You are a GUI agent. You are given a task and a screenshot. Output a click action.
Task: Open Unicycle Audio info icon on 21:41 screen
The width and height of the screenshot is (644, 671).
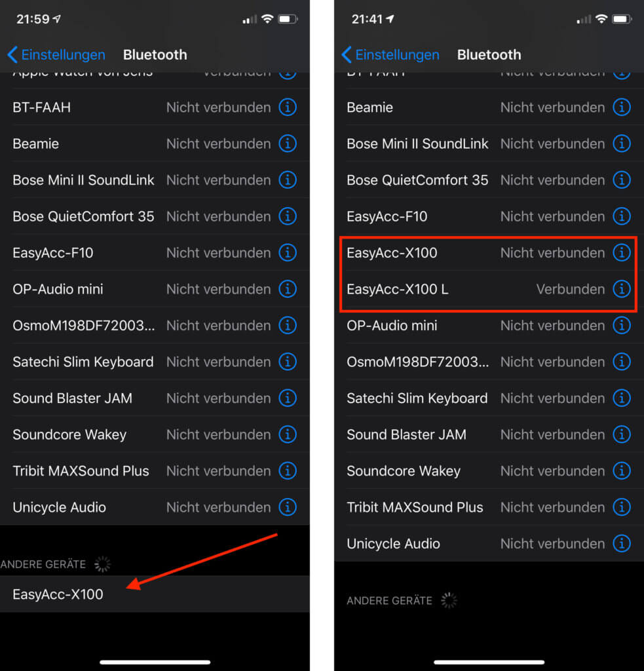coord(622,543)
